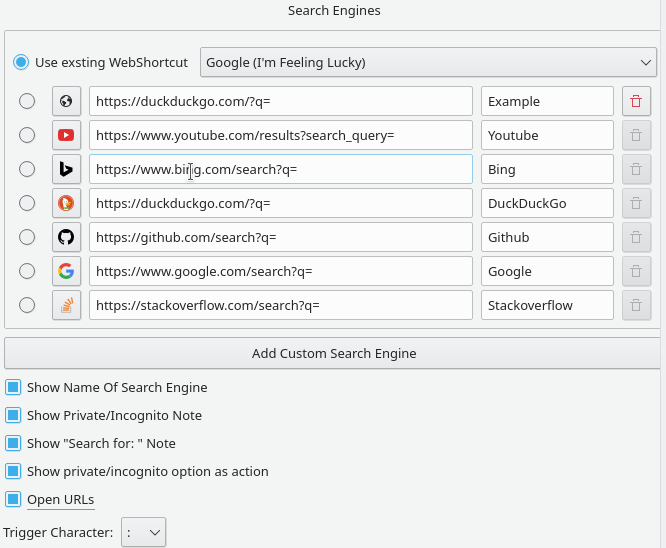Select the Youtube radio button
This screenshot has height=548, width=666.
[x=27, y=135]
